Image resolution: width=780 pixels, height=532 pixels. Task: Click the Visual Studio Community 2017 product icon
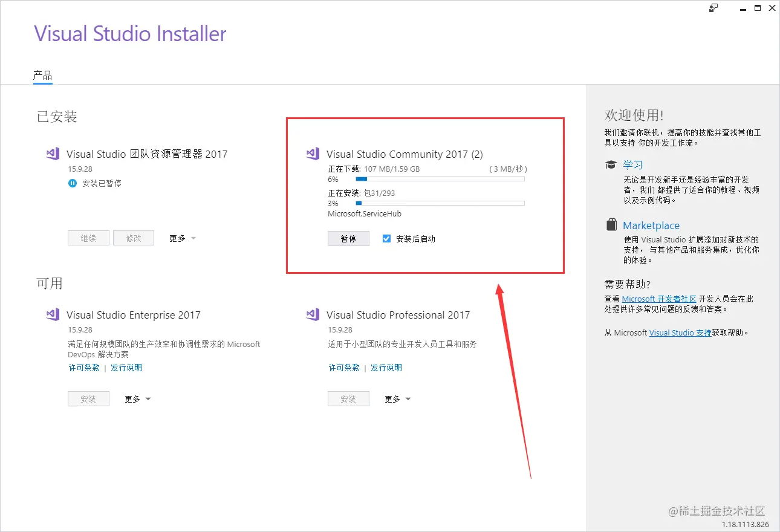pyautogui.click(x=312, y=154)
